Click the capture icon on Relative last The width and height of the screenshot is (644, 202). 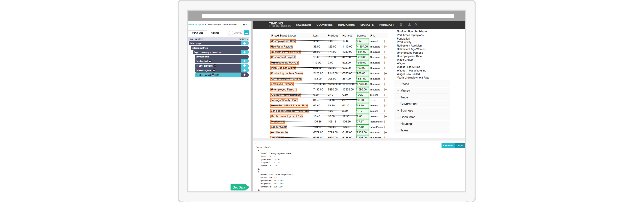[210, 61]
